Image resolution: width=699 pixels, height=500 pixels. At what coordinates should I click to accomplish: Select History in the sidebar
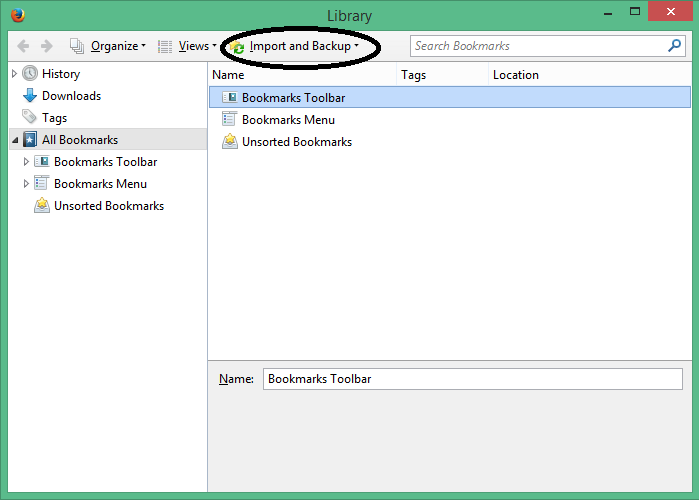click(61, 74)
